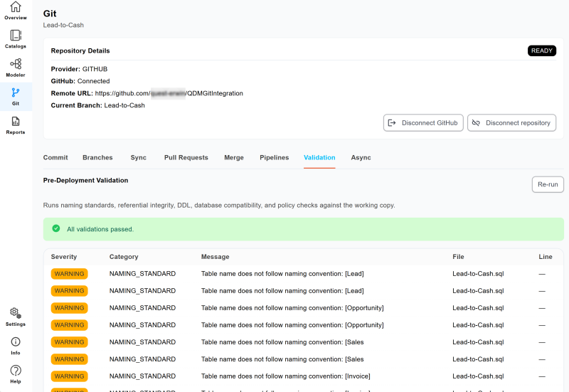The image size is (569, 392).
Task: Click the 'Provider: GITHUB' text
Action: [79, 69]
